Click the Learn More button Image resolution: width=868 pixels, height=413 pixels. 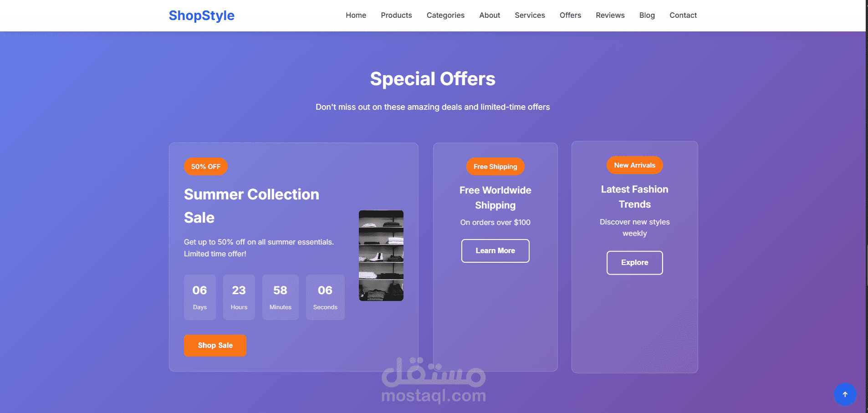point(495,251)
